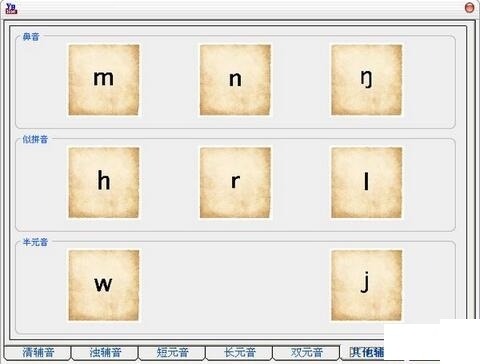Click the 'm' nasal phoneme card

click(104, 80)
